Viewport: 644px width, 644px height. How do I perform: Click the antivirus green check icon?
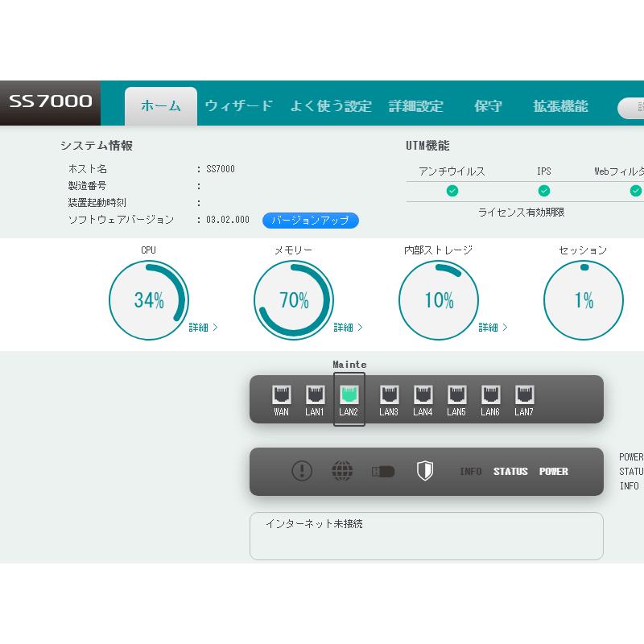(x=452, y=191)
